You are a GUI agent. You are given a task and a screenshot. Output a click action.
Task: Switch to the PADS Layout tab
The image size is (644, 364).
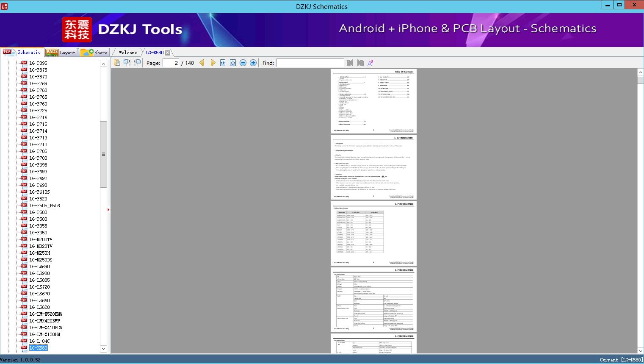tap(61, 53)
